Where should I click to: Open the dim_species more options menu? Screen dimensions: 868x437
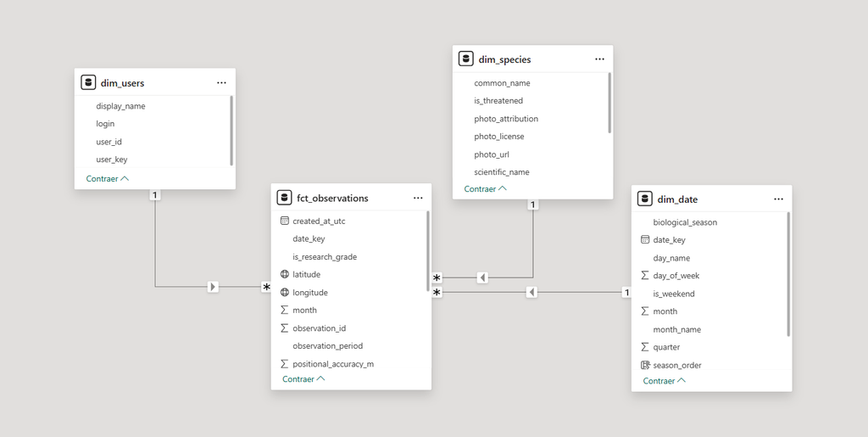[x=599, y=59]
